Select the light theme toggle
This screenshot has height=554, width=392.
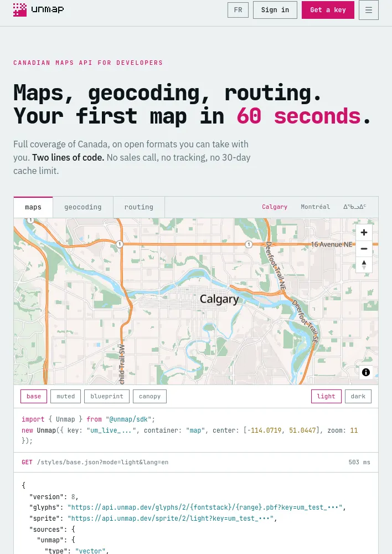326,397
